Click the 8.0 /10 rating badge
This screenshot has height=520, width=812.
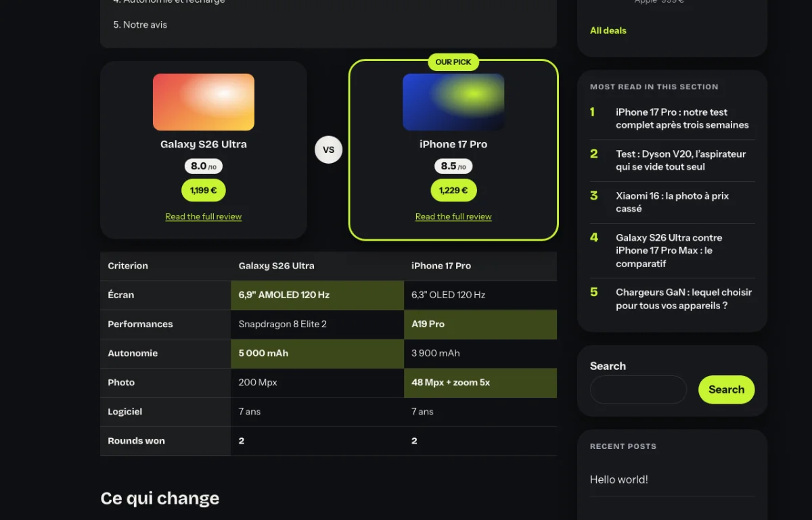point(204,166)
